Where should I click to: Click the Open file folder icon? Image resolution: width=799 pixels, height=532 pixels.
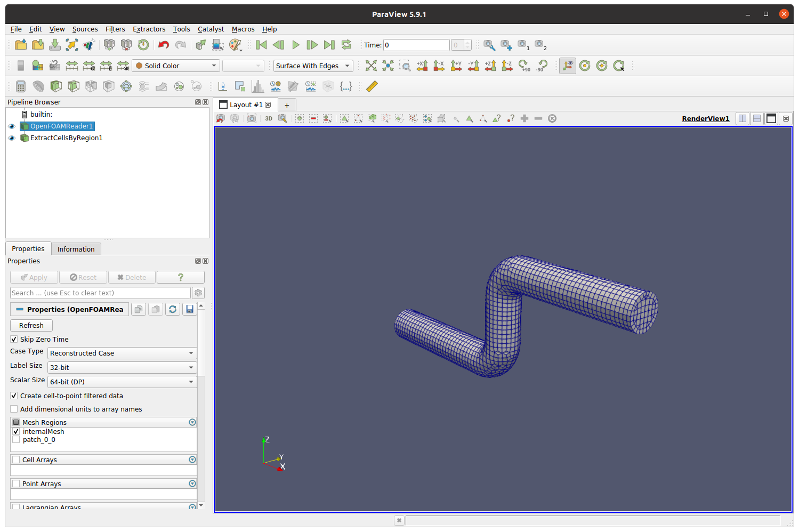tap(21, 45)
